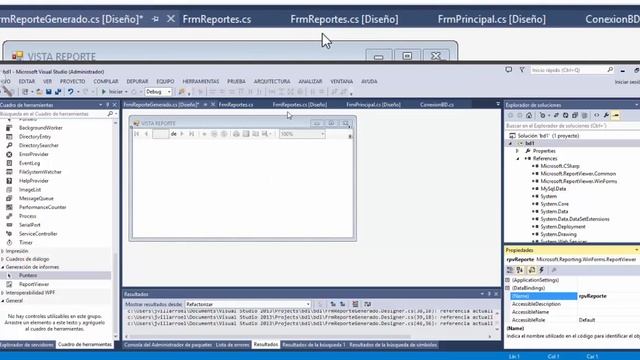Screen dimensions: 640x360
Task: Click Collapse All in Solution Explorer toolbar
Action: coord(575,116)
